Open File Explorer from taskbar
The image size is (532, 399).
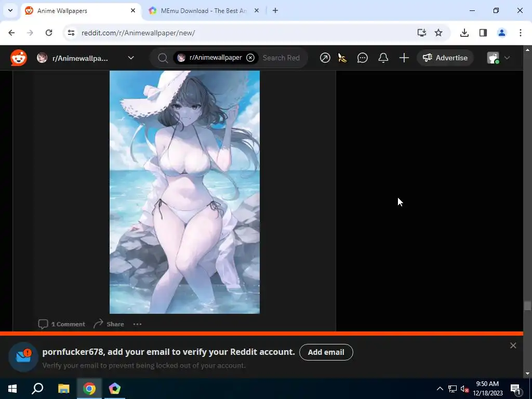[x=63, y=389]
